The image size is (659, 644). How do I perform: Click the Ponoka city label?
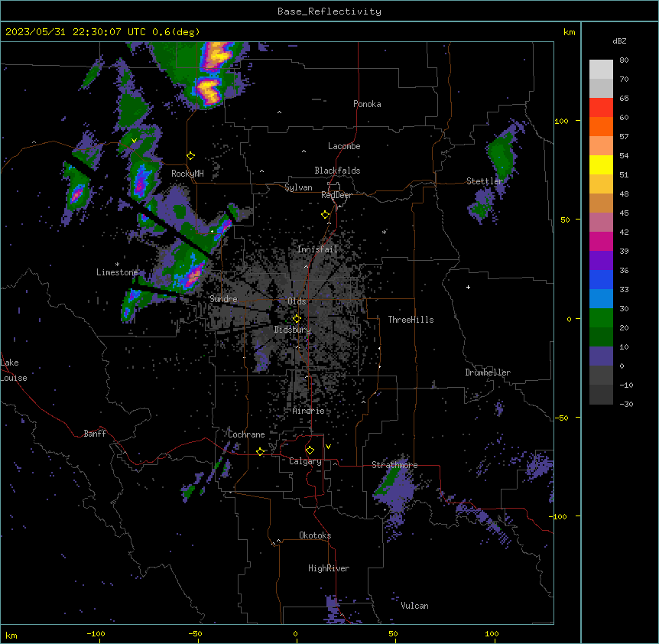(367, 104)
